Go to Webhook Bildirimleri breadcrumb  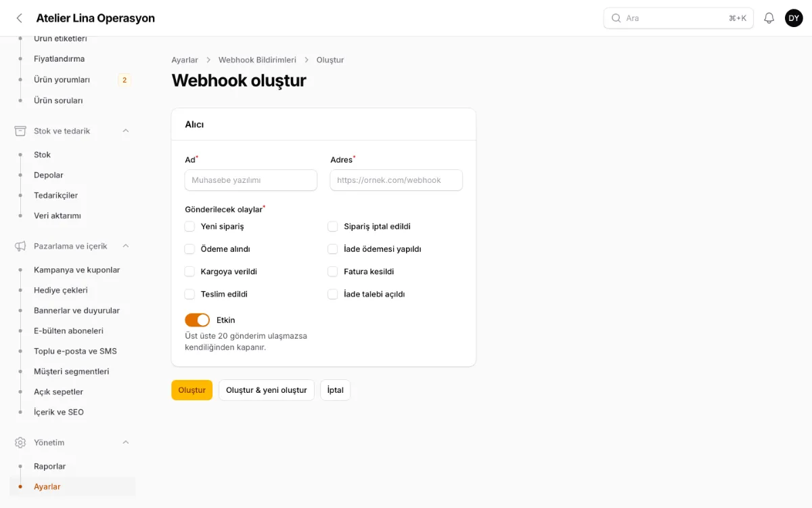click(257, 60)
